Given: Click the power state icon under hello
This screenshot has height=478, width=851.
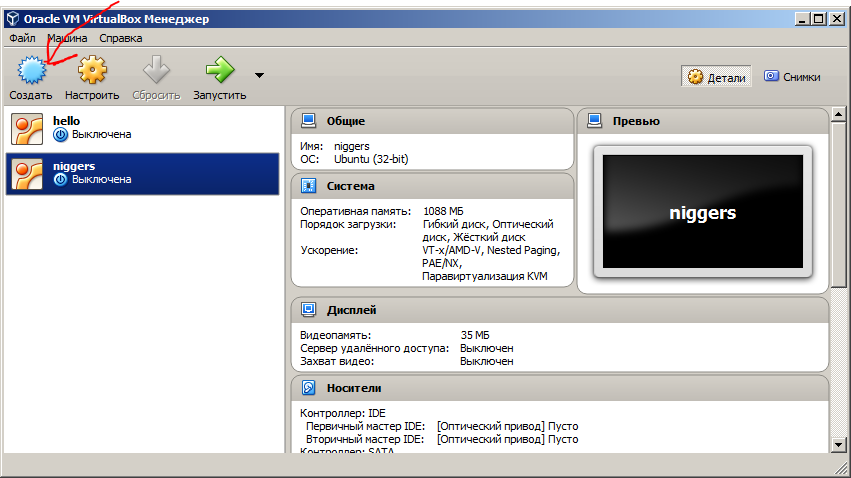Looking at the screenshot, I should click(60, 135).
